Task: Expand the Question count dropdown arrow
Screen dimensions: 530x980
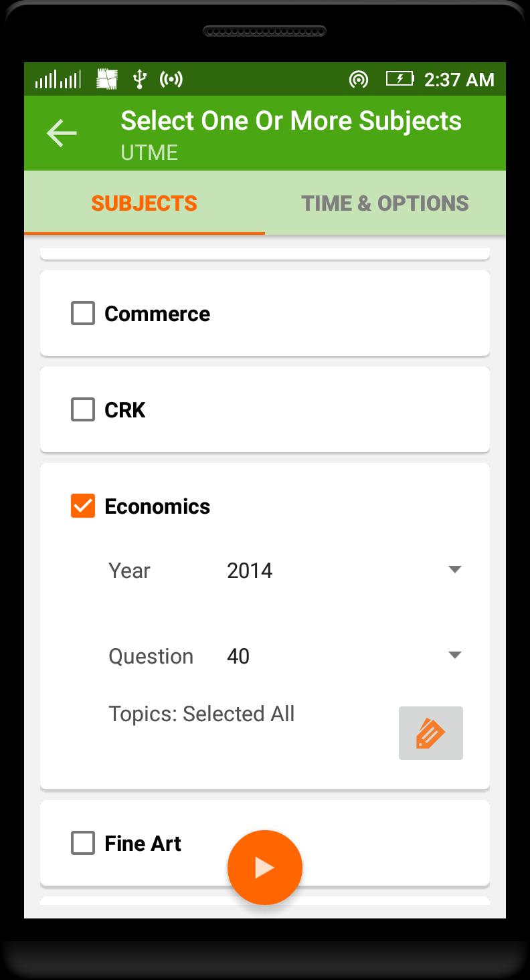Action: pos(455,656)
